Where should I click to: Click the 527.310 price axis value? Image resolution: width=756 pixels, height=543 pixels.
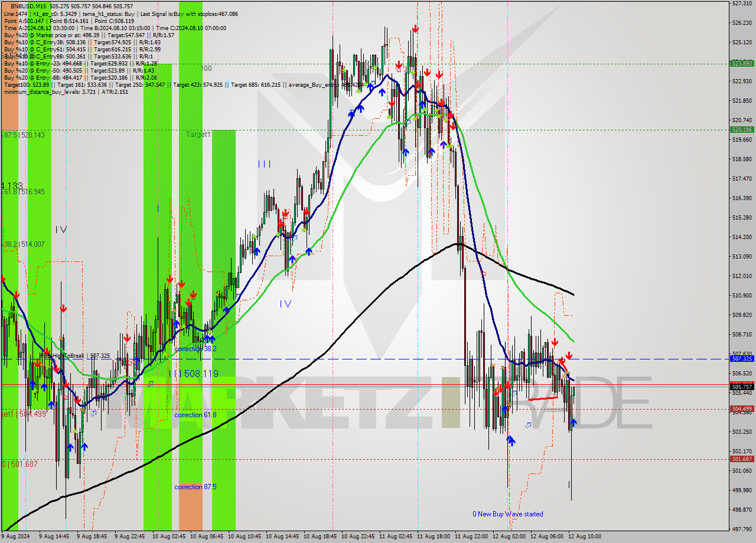click(742, 4)
